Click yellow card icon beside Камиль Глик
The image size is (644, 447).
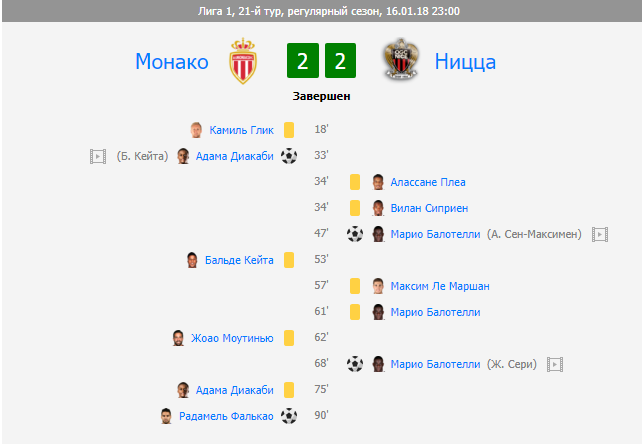coord(289,130)
